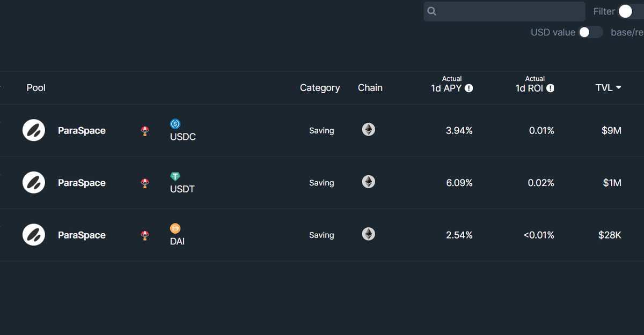Open ParaSpace name in DAI row
Screen dimensions: 644x335
[82, 235]
